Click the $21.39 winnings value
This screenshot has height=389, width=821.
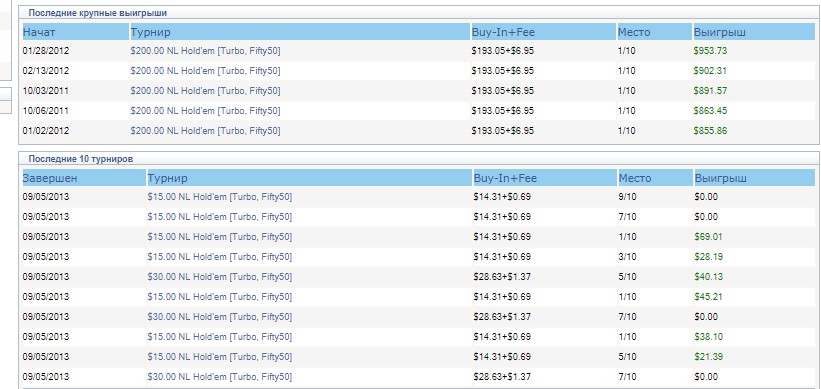point(708,357)
